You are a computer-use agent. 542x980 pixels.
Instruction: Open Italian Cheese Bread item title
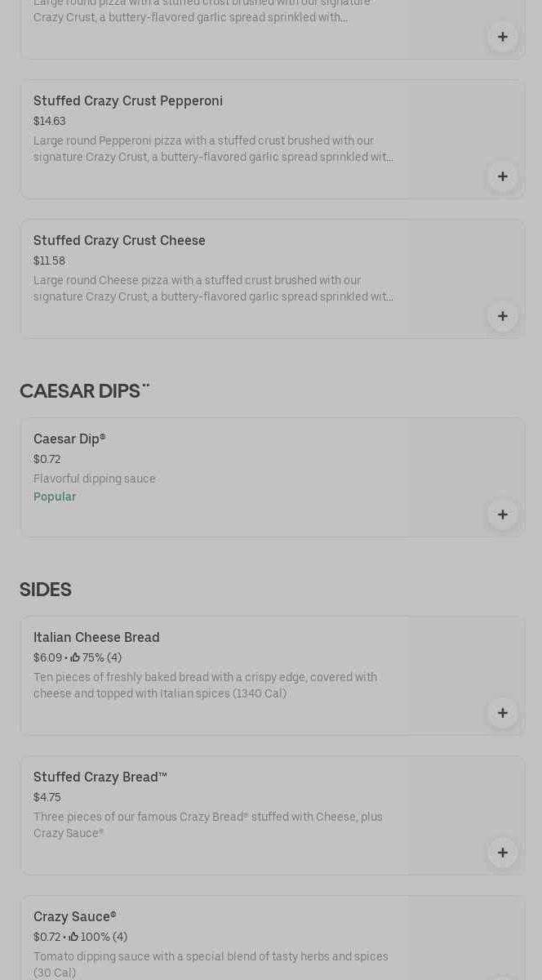[x=96, y=638]
